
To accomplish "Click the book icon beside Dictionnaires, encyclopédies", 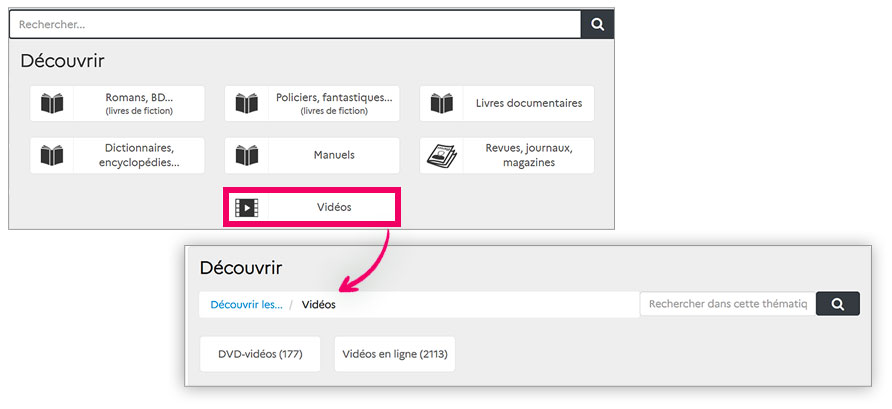I will (x=52, y=156).
